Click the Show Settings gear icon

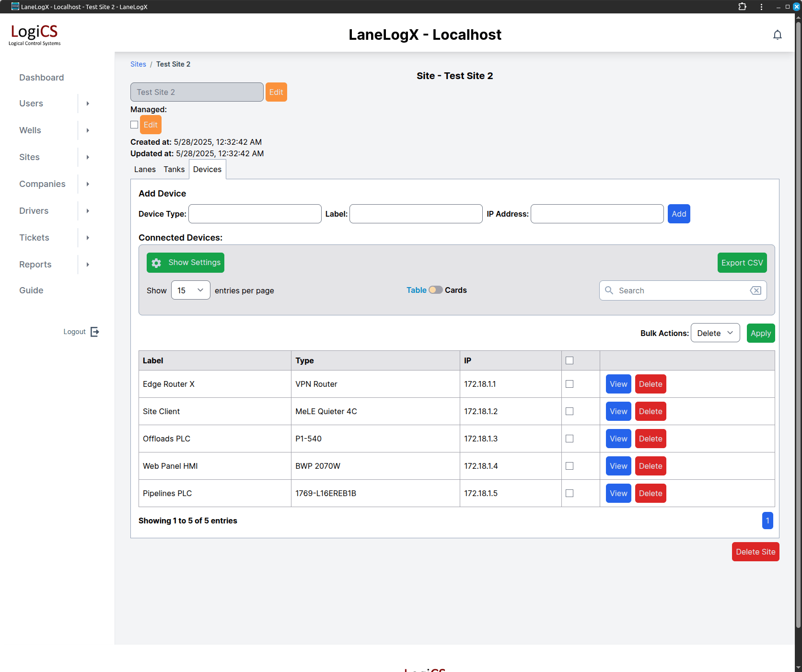click(156, 263)
